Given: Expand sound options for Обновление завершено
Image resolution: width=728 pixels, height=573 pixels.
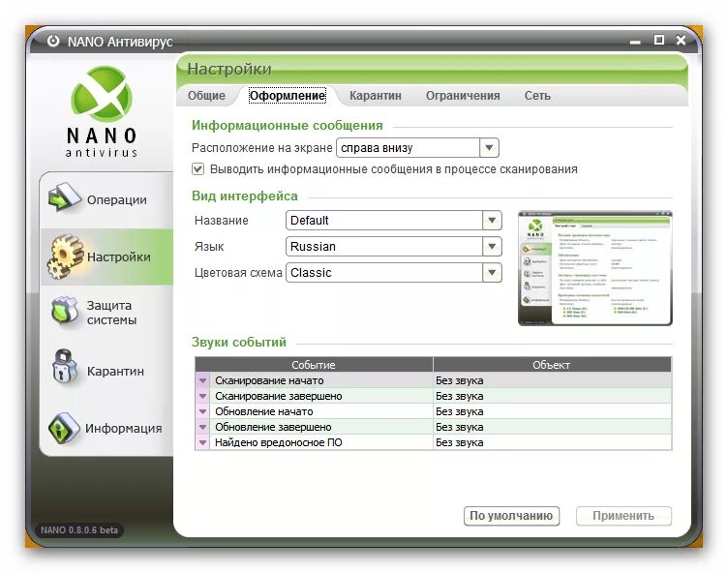Looking at the screenshot, I should coord(202,427).
